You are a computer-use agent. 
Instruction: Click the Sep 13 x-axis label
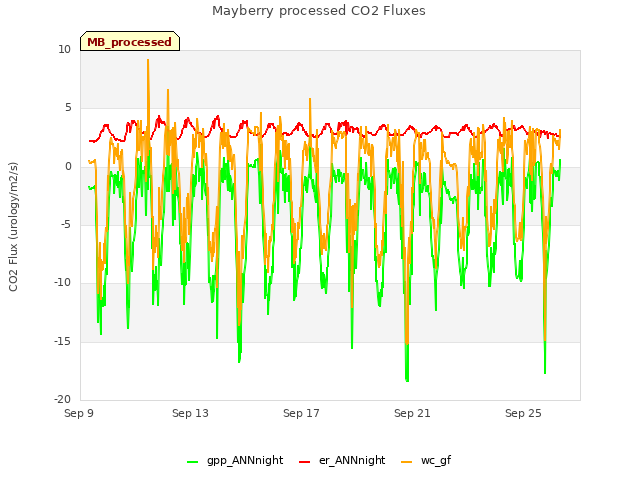tap(190, 413)
